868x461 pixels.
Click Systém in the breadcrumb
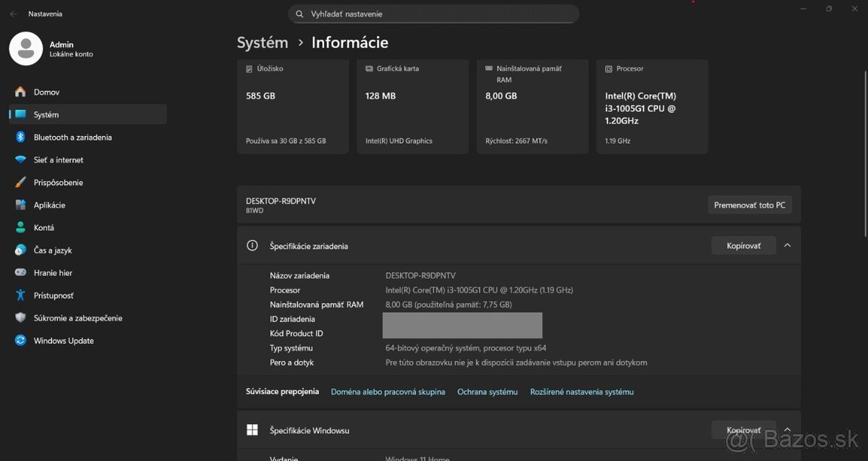point(263,42)
